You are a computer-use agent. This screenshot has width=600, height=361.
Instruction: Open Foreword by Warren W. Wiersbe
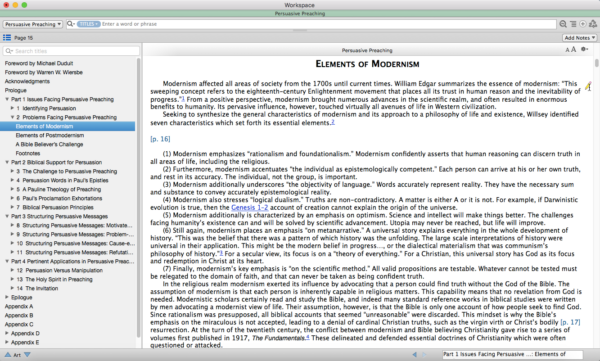click(x=44, y=72)
